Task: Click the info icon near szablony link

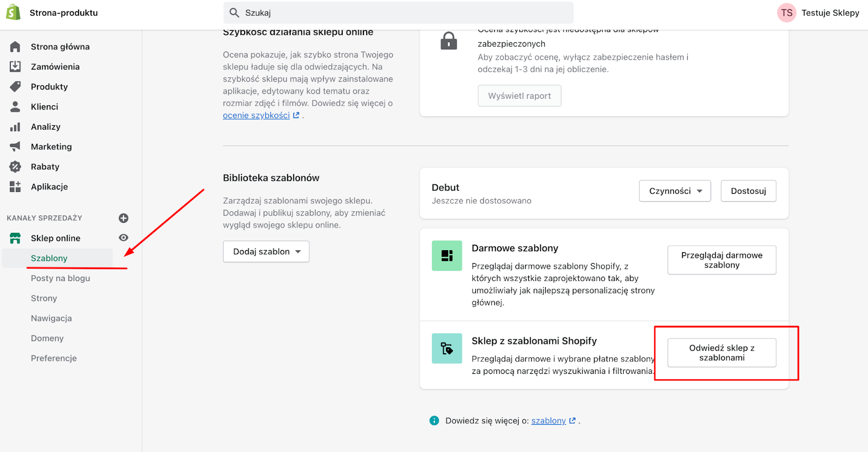Action: pos(433,420)
